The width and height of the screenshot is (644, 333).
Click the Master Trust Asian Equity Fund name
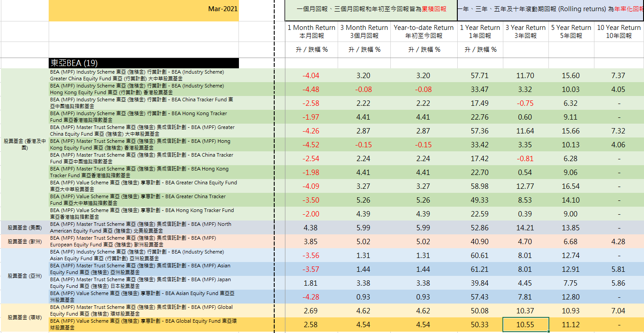144,269
